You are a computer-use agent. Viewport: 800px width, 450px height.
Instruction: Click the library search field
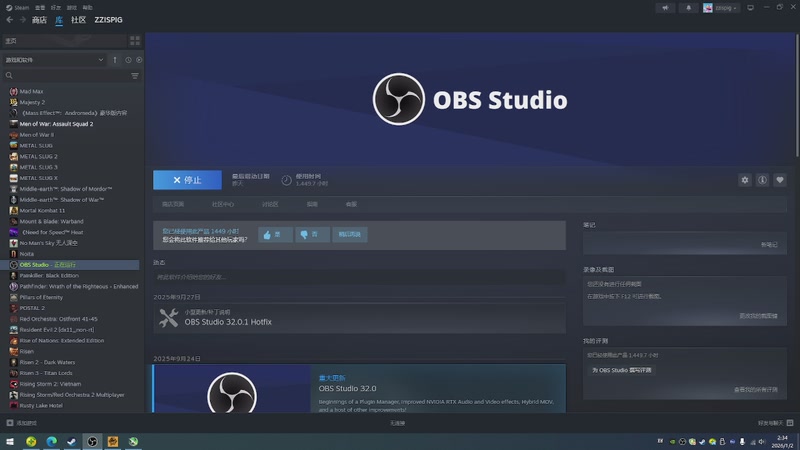tap(66, 76)
